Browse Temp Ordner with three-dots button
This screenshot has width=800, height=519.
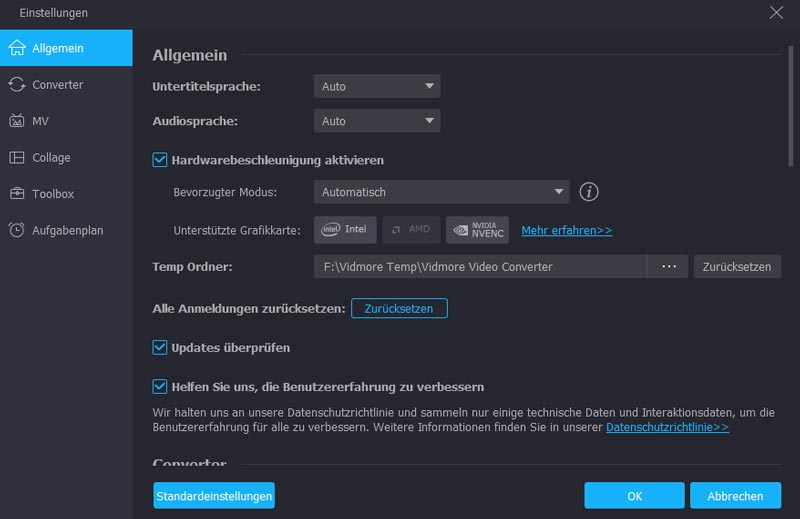click(x=668, y=267)
